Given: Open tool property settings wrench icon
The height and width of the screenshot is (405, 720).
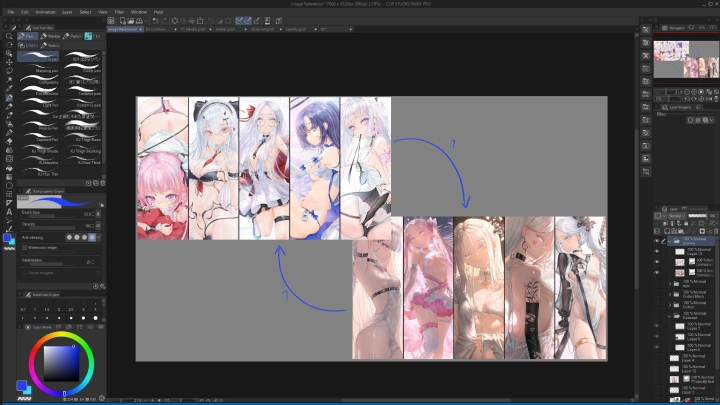Looking at the screenshot, I should (x=102, y=286).
